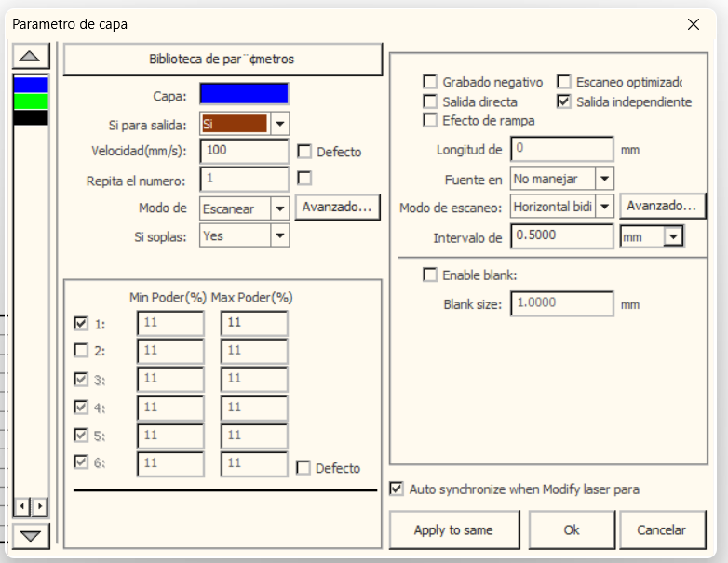Click the down arrow below layer list
Image resolution: width=728 pixels, height=563 pixels.
click(x=31, y=535)
